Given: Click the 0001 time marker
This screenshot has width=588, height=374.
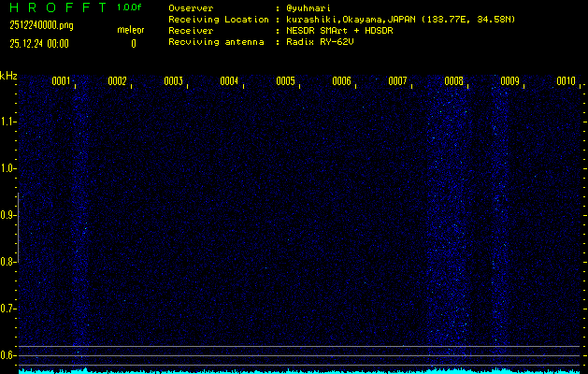Looking at the screenshot, I should coord(62,81).
